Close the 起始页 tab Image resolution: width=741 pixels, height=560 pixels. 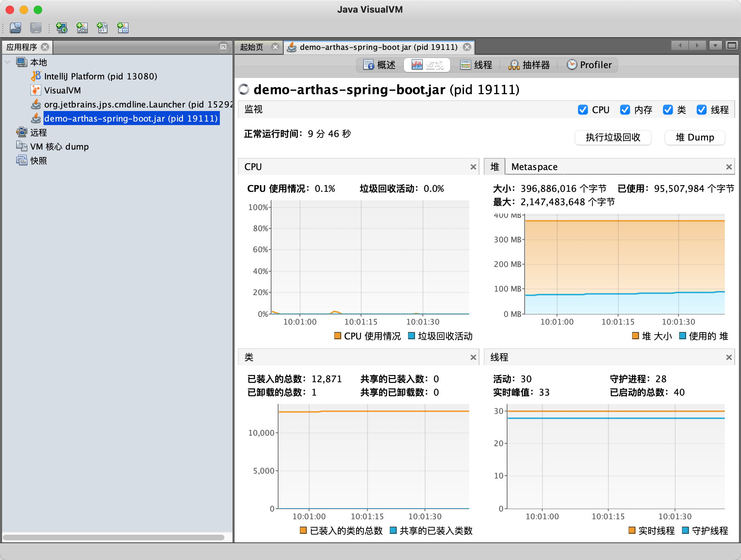(x=275, y=47)
